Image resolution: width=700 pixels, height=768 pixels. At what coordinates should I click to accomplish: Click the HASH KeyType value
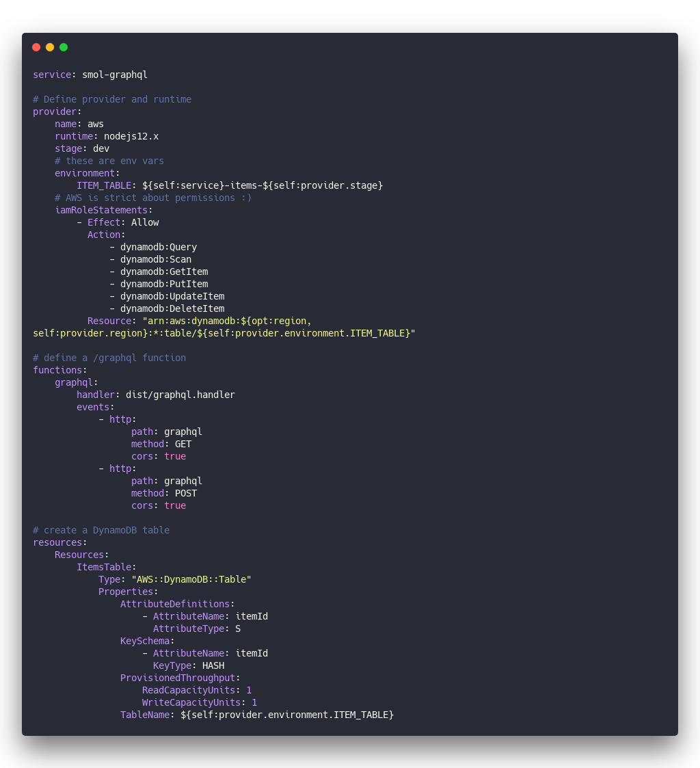(x=213, y=665)
